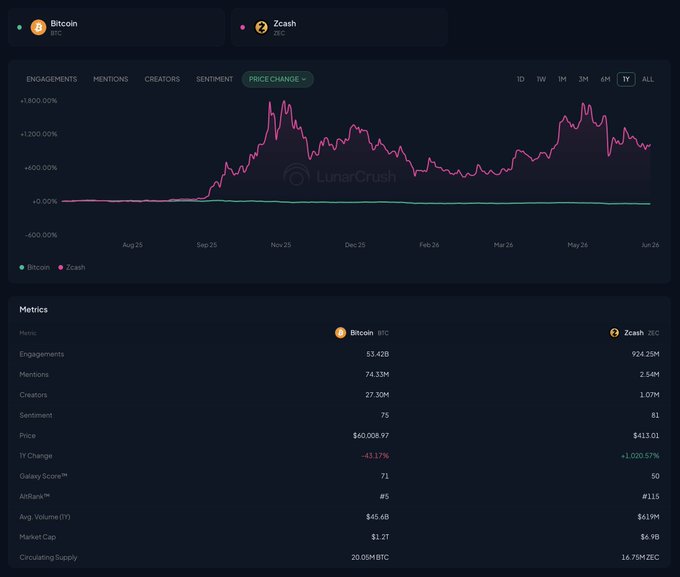Image resolution: width=680 pixels, height=577 pixels.
Task: Click Zcash circulating supply 16.75M ZEC
Action: point(640,557)
